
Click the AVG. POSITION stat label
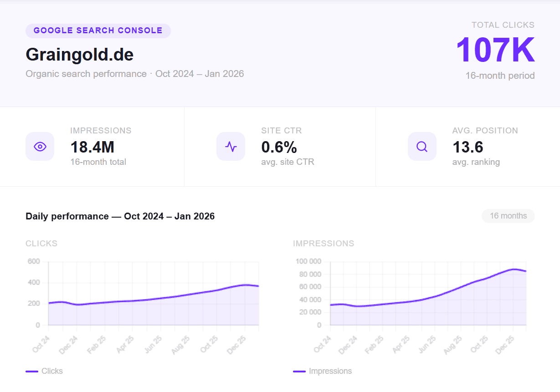click(x=485, y=131)
